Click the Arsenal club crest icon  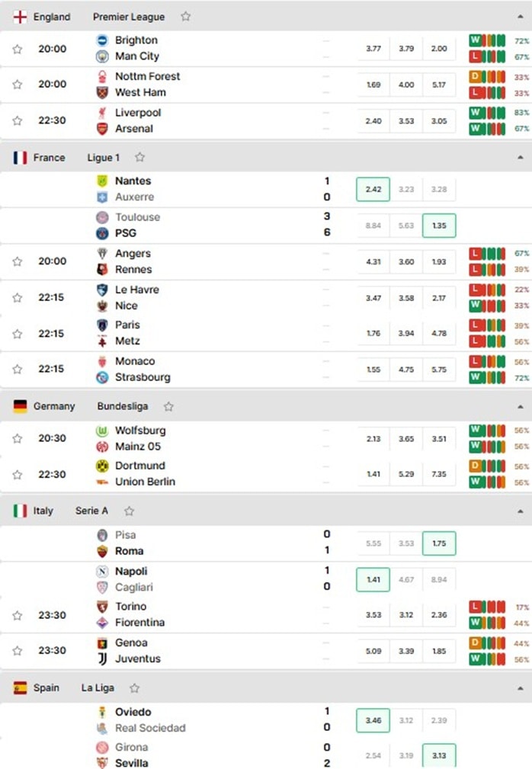tap(102, 129)
